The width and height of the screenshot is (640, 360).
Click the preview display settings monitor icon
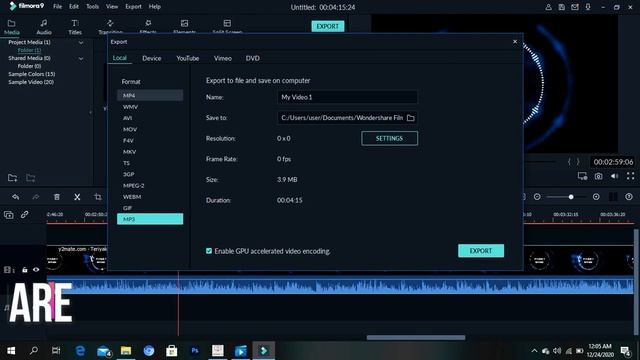tap(582, 176)
